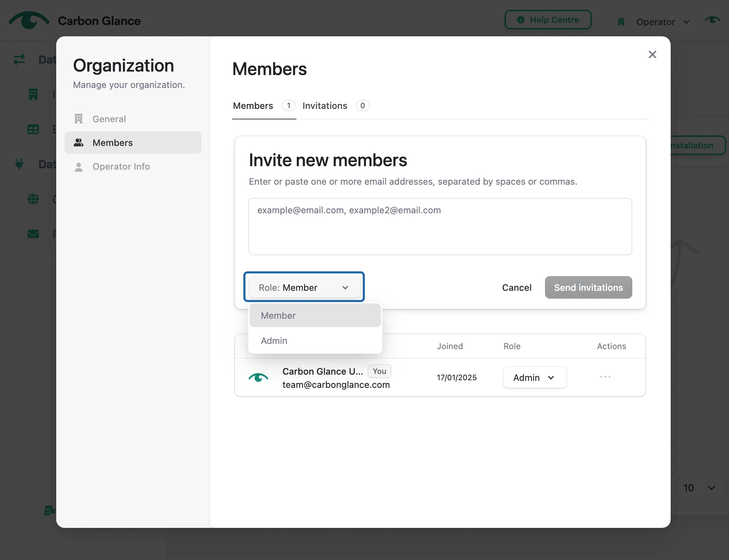
Task: Click Send invitations button
Action: tap(588, 288)
